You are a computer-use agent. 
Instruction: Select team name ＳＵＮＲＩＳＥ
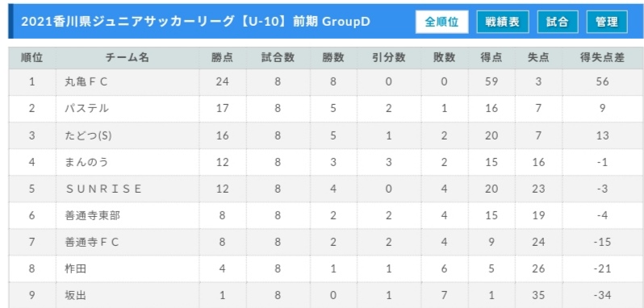click(103, 189)
